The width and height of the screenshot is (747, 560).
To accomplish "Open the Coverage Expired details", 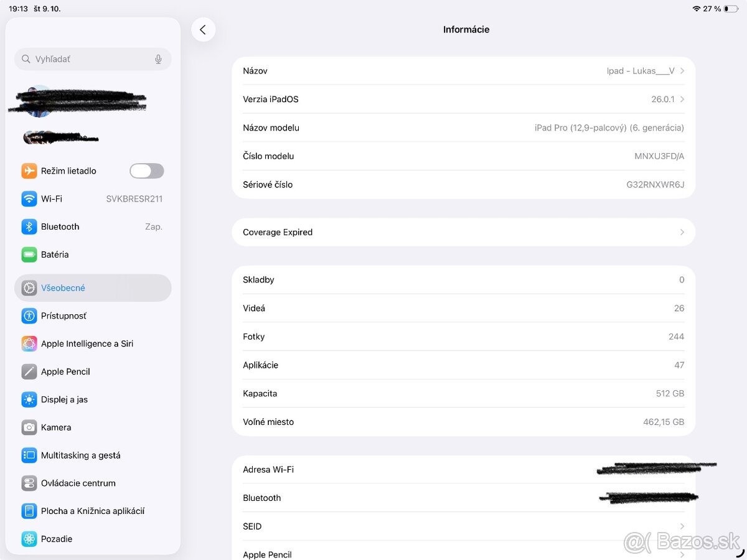I will tap(463, 231).
